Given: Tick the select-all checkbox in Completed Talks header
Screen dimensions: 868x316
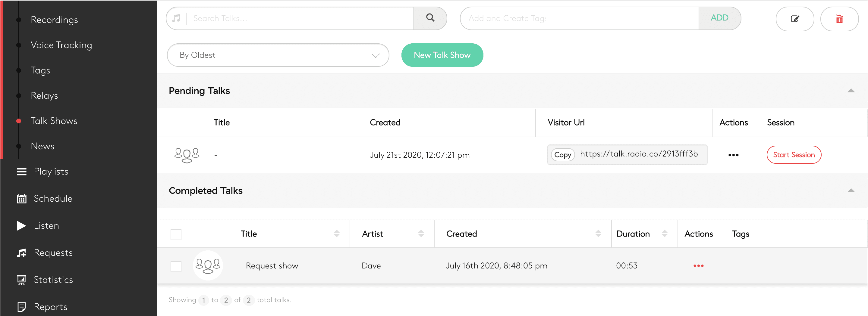Looking at the screenshot, I should (176, 234).
